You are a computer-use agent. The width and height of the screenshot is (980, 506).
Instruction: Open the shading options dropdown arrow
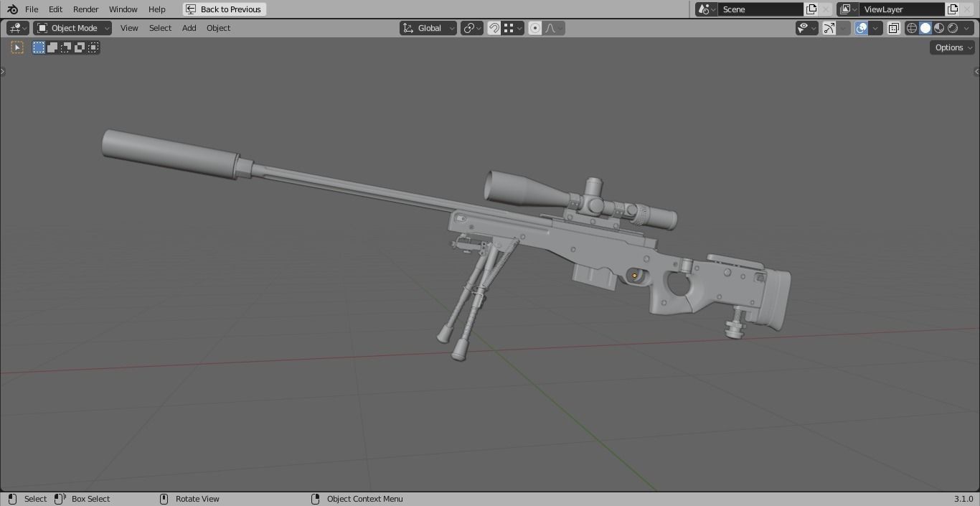pyautogui.click(x=966, y=28)
